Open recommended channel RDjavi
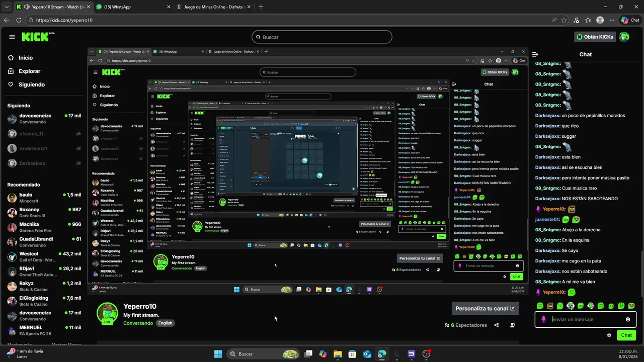Image resolution: width=644 pixels, height=362 pixels. [x=44, y=271]
